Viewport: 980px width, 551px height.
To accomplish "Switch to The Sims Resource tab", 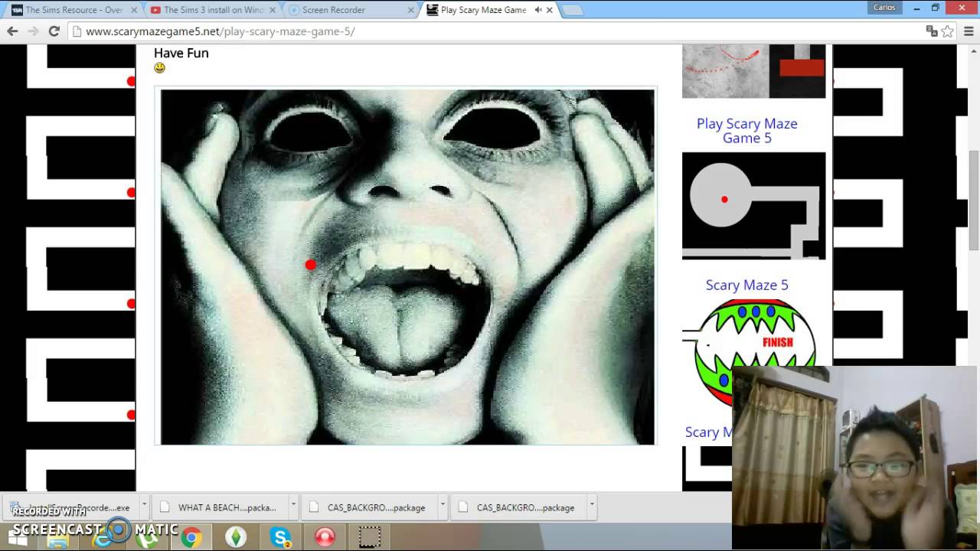I will coord(73,10).
